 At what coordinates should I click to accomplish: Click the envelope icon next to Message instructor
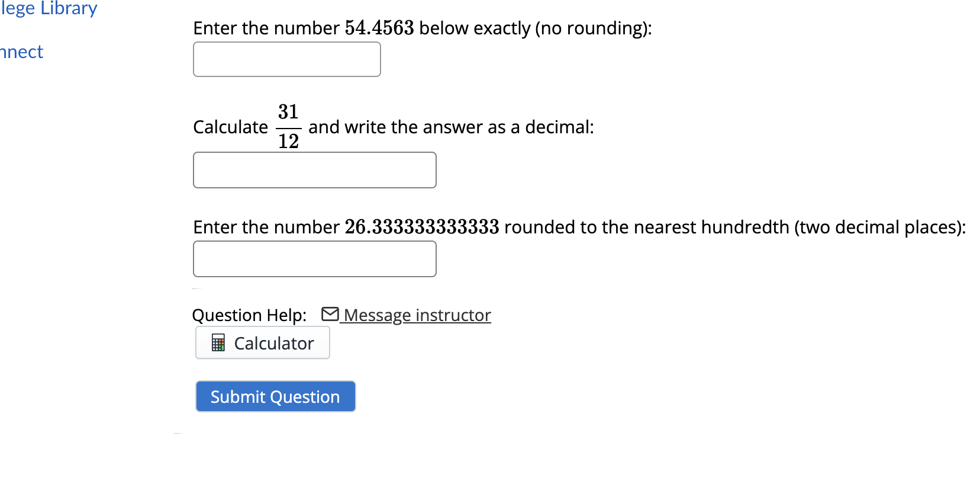330,315
